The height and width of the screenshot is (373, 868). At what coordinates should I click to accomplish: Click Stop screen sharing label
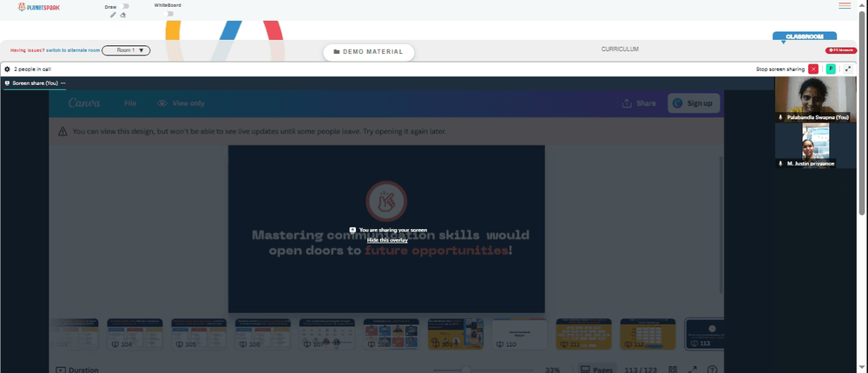tap(780, 69)
